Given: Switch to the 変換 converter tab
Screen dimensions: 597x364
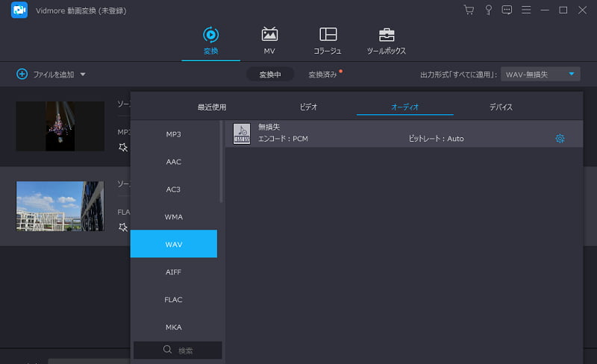Looking at the screenshot, I should click(210, 41).
